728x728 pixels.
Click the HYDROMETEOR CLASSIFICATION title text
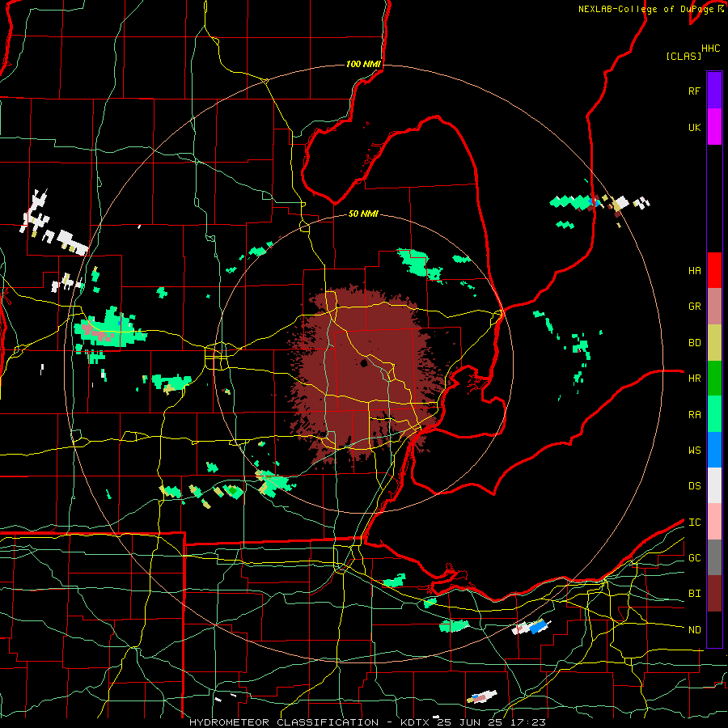click(284, 722)
